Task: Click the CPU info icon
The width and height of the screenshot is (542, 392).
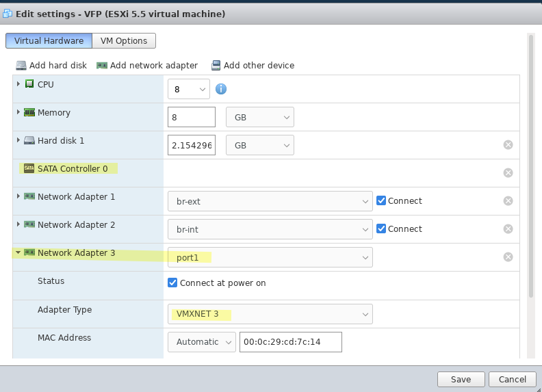Action: [x=221, y=89]
